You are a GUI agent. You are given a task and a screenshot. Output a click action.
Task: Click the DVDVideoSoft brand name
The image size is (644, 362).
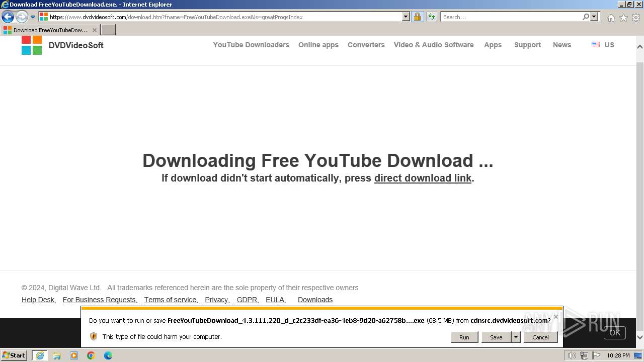click(76, 45)
